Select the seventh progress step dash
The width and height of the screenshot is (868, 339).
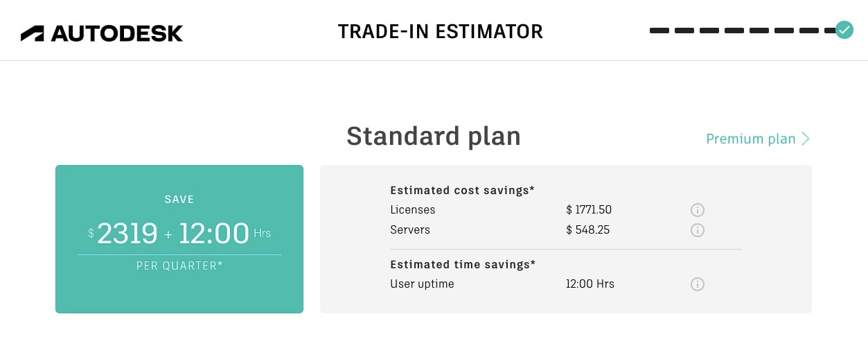(x=809, y=31)
